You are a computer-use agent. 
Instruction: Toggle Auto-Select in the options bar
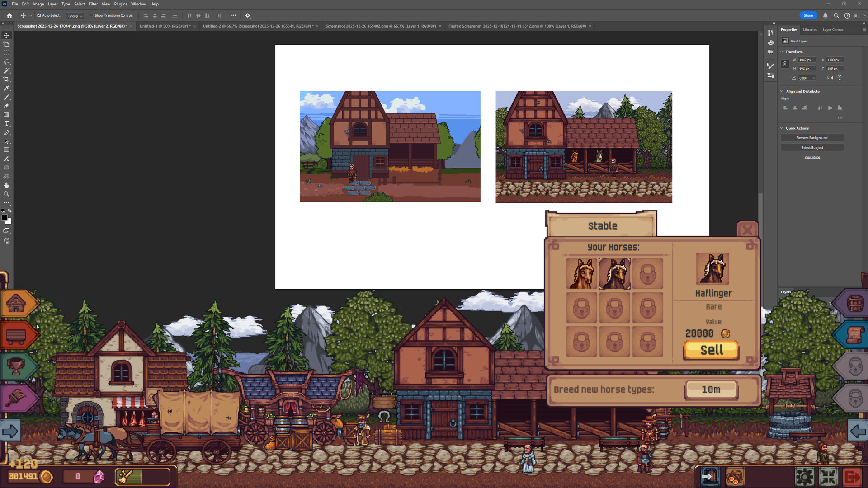(38, 15)
